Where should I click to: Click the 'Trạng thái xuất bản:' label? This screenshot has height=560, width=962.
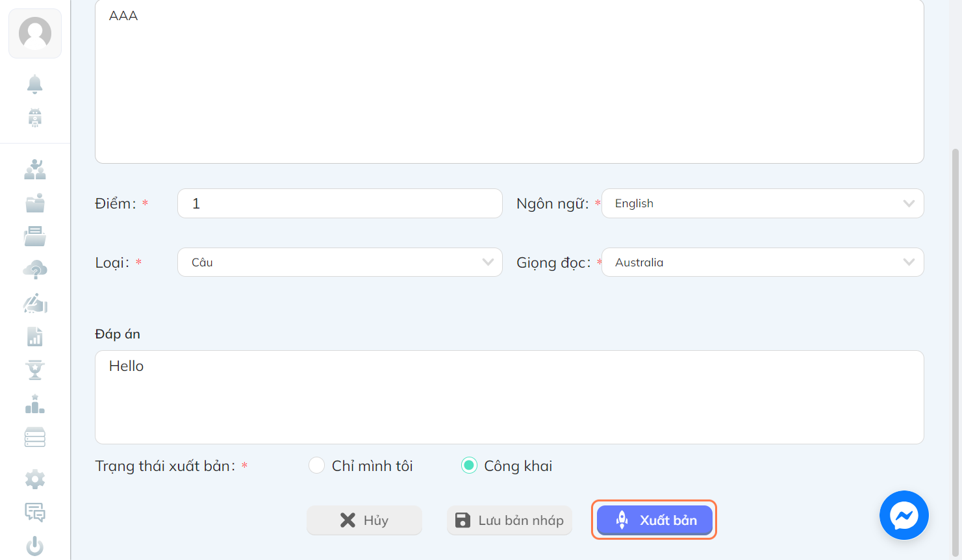tap(166, 466)
